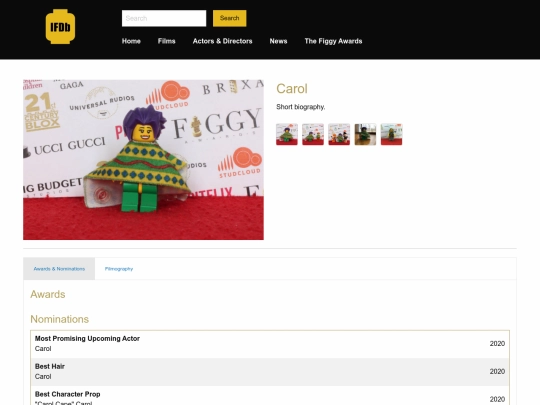
Task: Click the yellow Search button
Action: pyautogui.click(x=229, y=18)
